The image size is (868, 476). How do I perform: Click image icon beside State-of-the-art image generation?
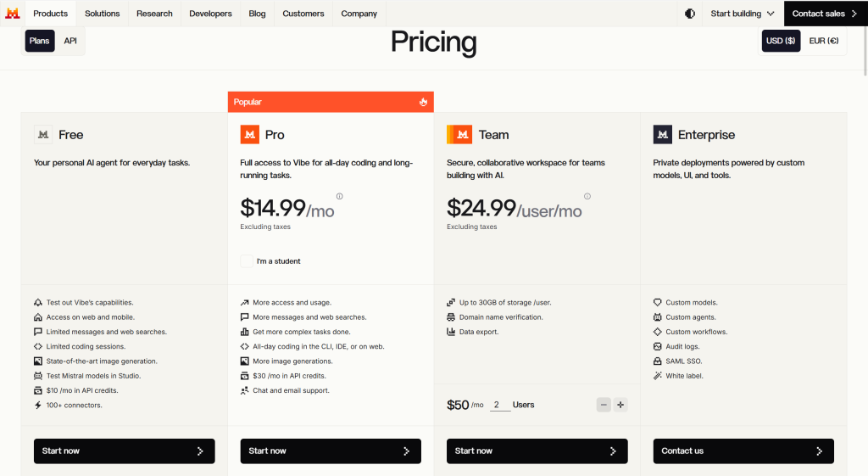pyautogui.click(x=37, y=361)
